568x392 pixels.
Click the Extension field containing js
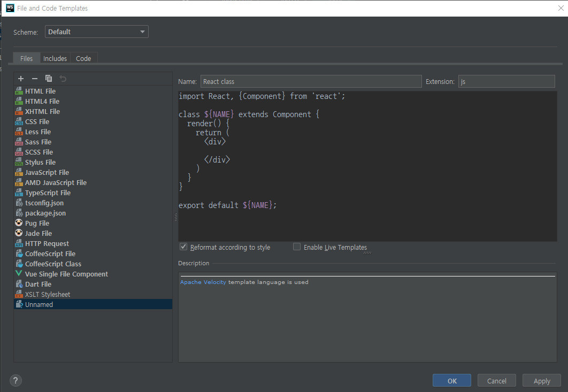pos(506,81)
